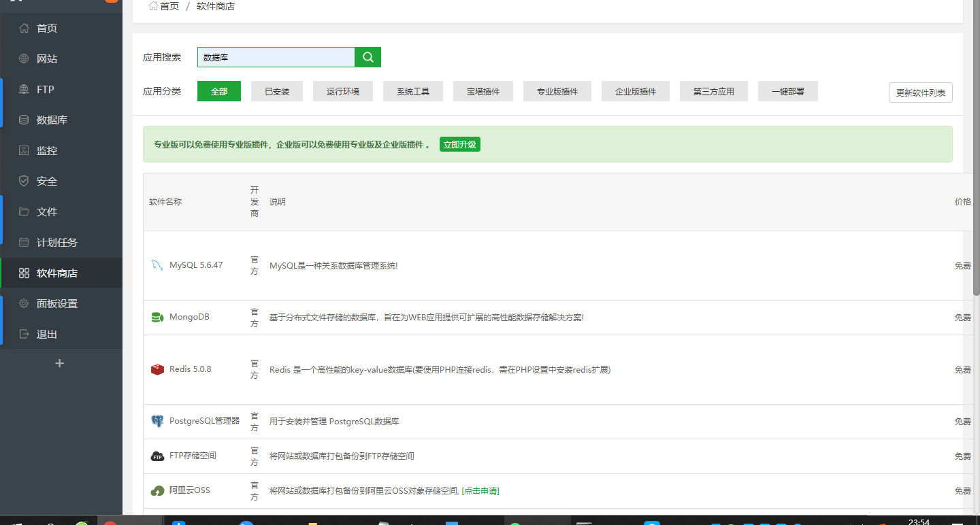
Task: Click the 价格 column header
Action: pyautogui.click(x=963, y=202)
